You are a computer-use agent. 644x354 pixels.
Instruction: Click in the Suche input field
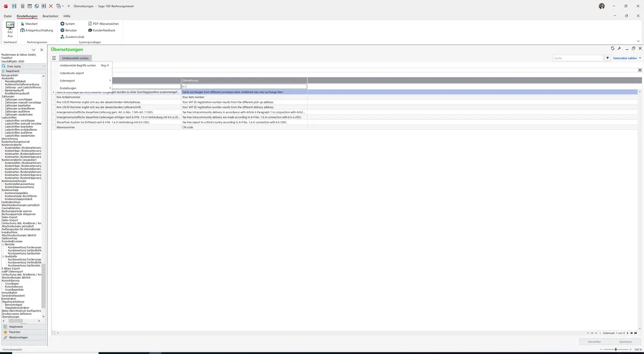pyautogui.click(x=579, y=58)
